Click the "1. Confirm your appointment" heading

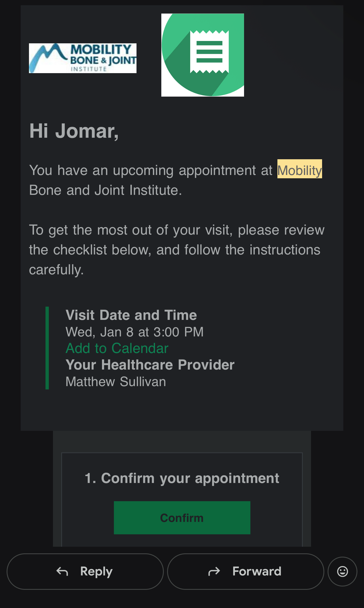(x=182, y=478)
